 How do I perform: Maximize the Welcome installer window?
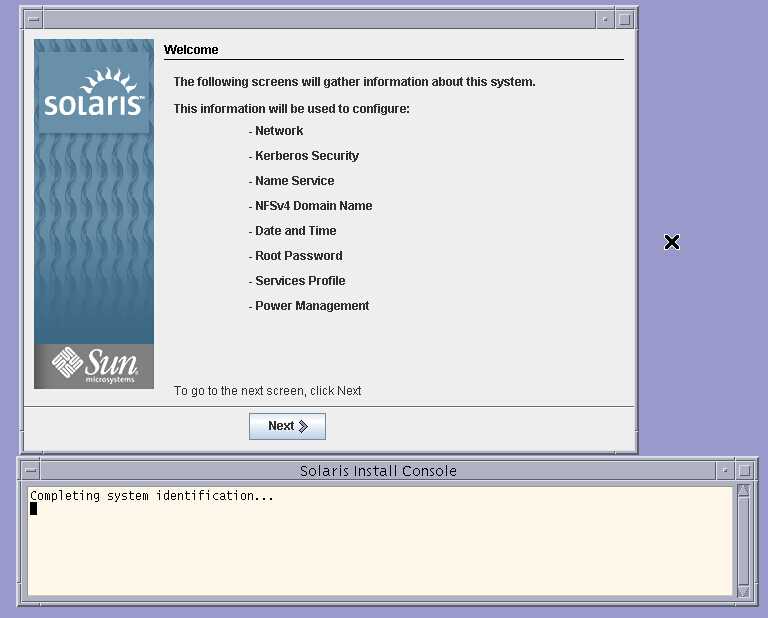click(624, 20)
